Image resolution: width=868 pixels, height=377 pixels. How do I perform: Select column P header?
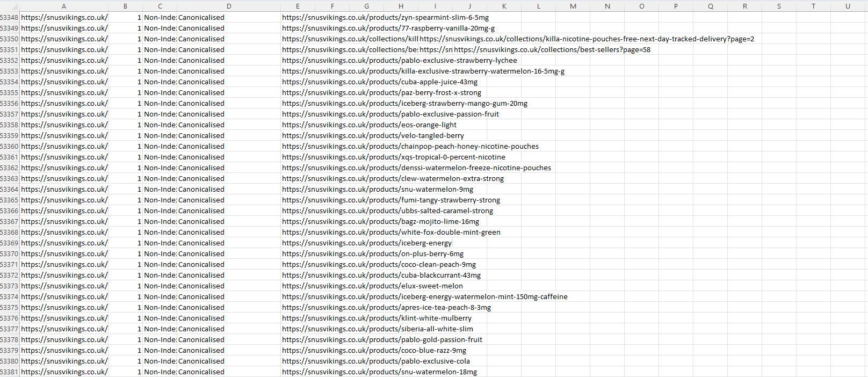click(x=676, y=6)
